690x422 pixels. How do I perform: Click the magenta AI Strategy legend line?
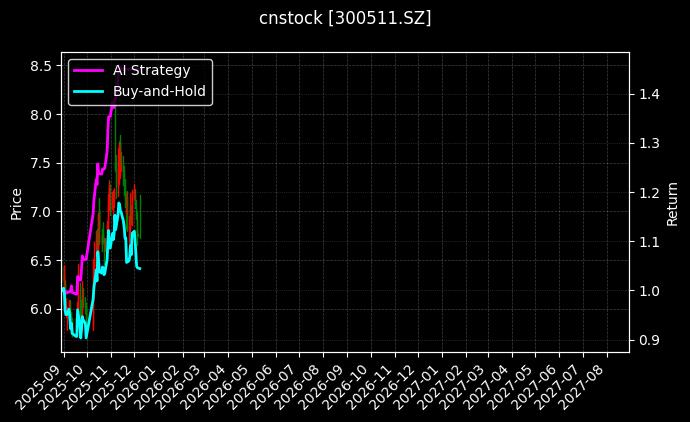(x=88, y=70)
